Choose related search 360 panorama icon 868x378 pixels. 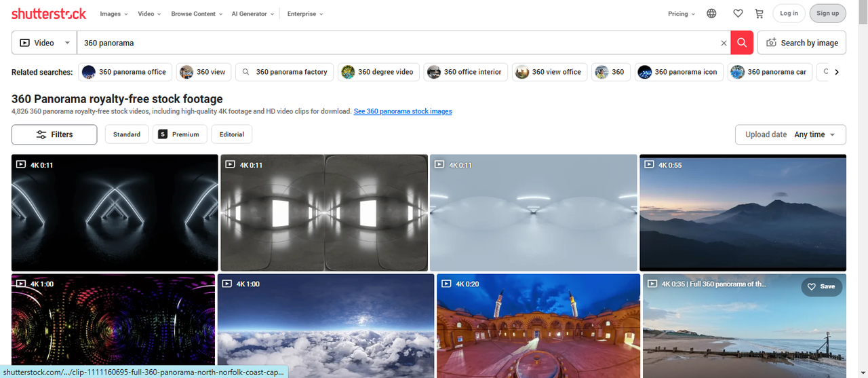click(679, 72)
